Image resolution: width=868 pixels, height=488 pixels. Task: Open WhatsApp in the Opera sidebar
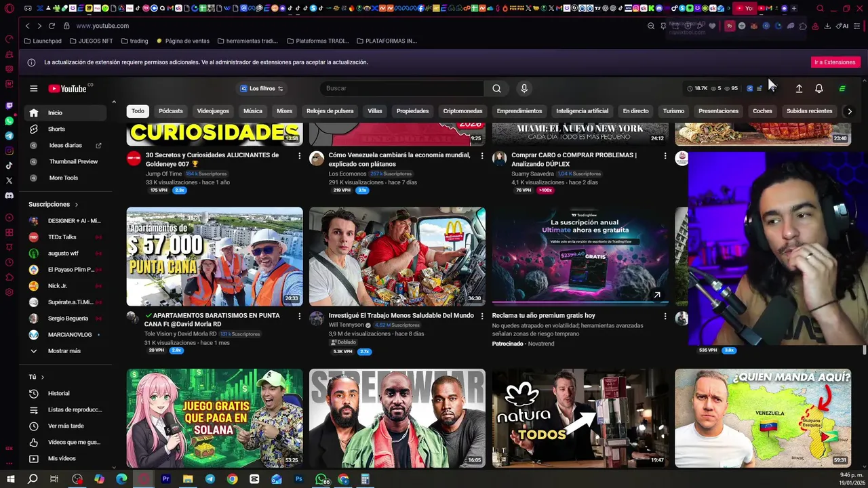9,121
